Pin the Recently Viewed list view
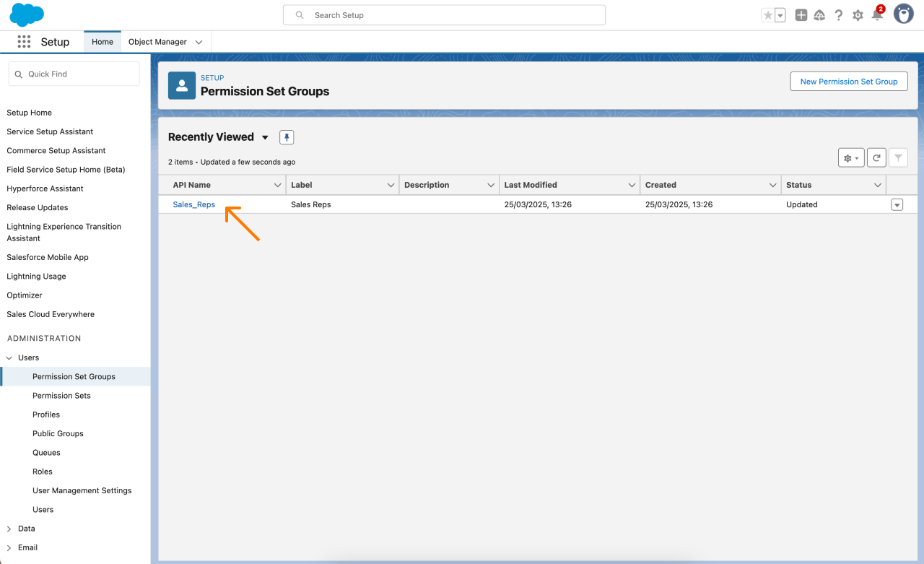This screenshot has width=924, height=564. [x=287, y=137]
